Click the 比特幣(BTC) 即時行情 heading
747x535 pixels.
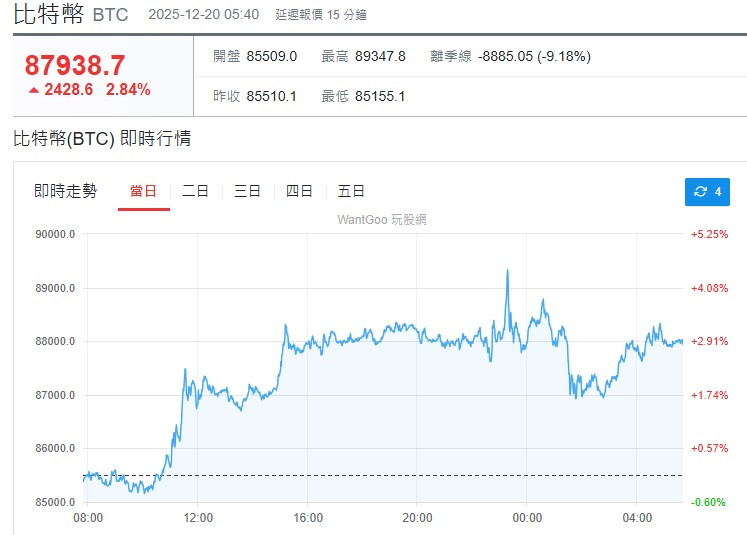tap(102, 139)
